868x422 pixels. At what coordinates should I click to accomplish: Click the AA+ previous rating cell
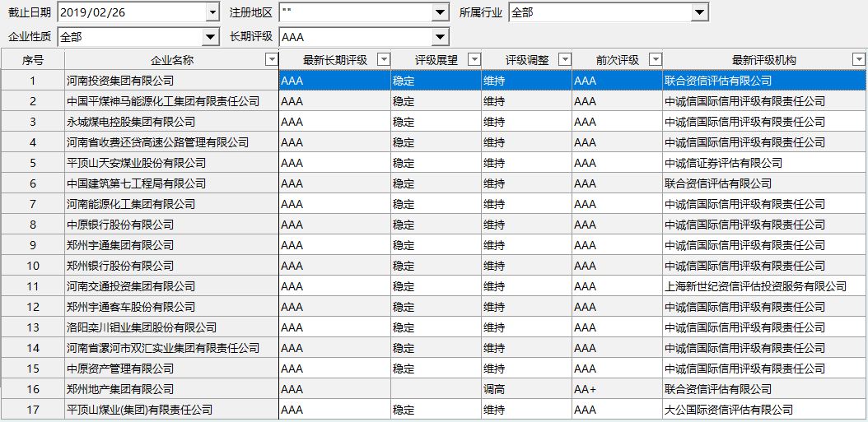[x=617, y=389]
